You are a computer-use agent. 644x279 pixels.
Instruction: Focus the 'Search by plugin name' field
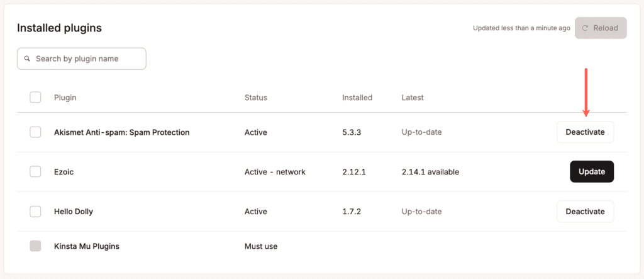coord(88,59)
